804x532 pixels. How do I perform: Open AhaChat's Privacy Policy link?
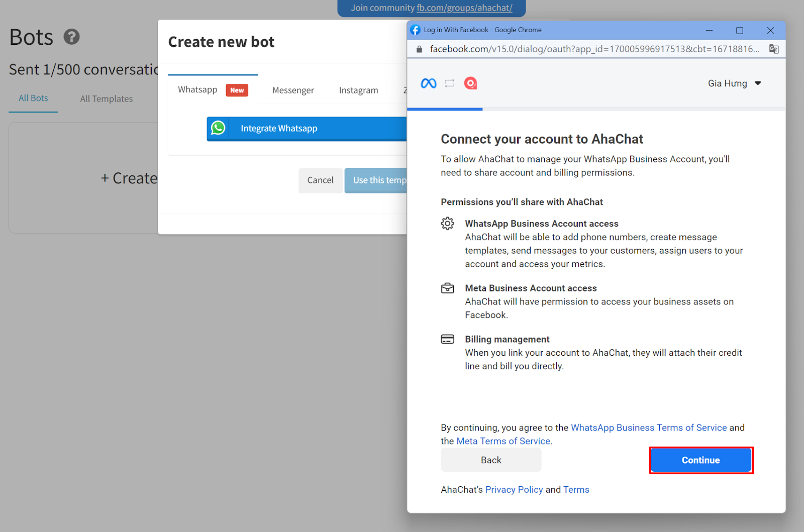[514, 490]
